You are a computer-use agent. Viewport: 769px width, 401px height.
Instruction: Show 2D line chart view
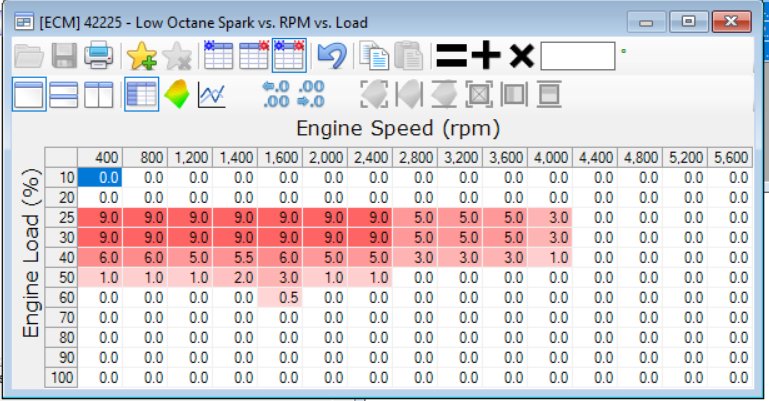click(212, 95)
